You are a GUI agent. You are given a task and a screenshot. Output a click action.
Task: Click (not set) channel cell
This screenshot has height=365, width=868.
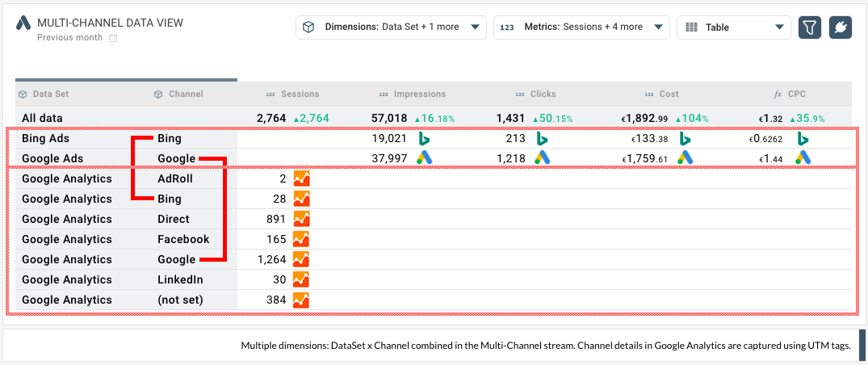tap(180, 300)
